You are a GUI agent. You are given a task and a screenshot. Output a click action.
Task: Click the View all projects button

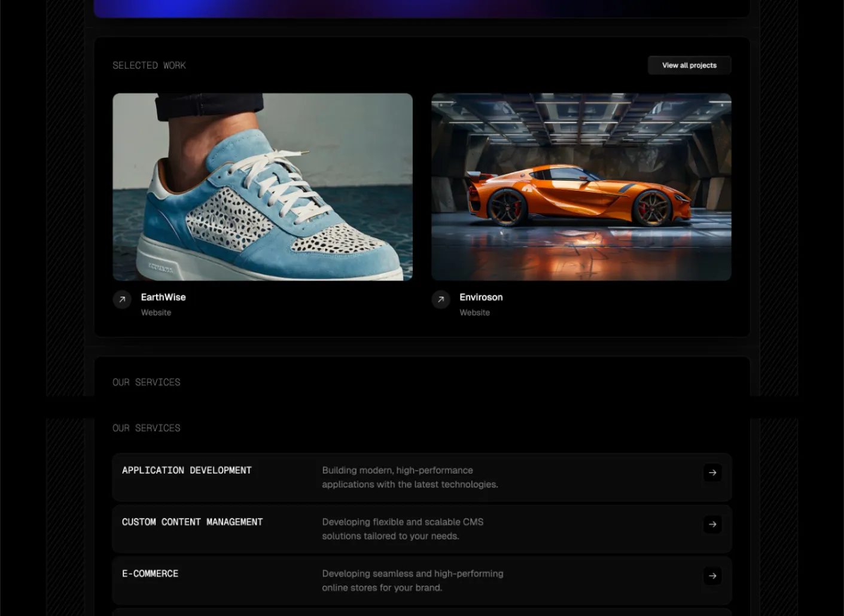(x=689, y=65)
